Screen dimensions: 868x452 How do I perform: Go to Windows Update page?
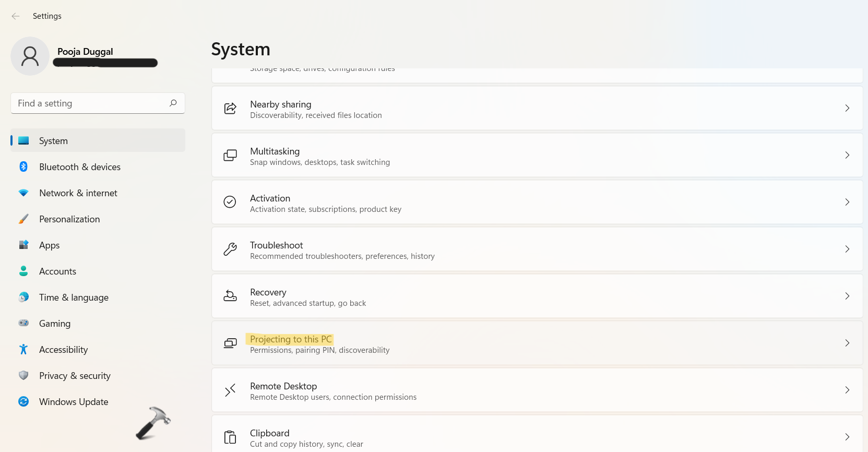click(74, 402)
